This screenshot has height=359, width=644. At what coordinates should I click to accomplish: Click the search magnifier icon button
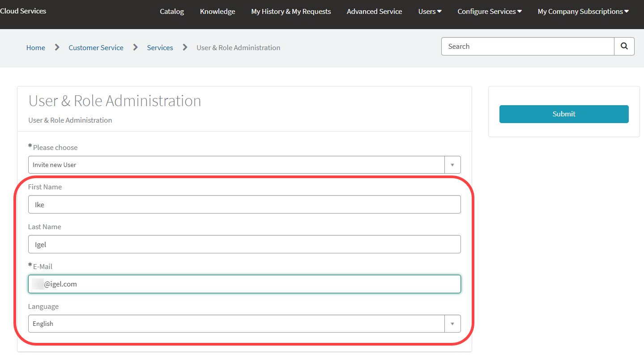(624, 47)
